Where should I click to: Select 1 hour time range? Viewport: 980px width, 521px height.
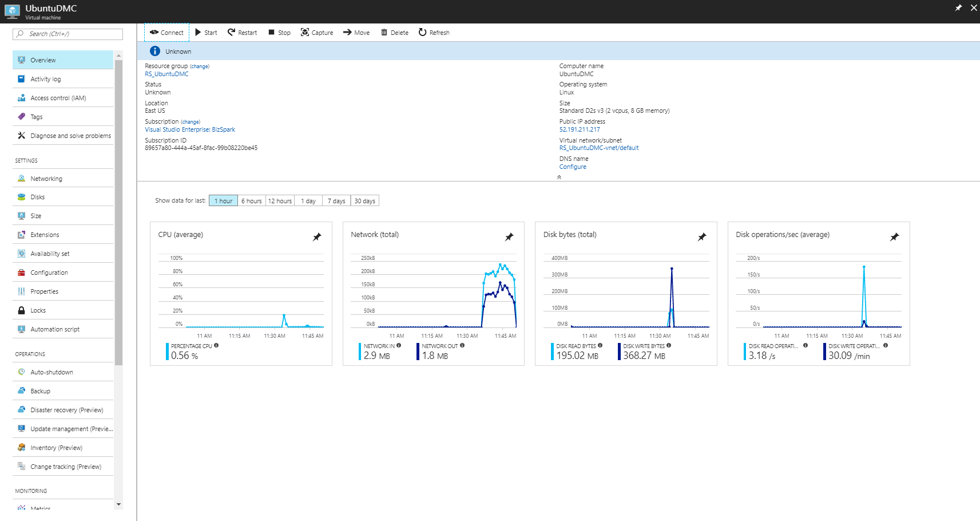pos(223,201)
